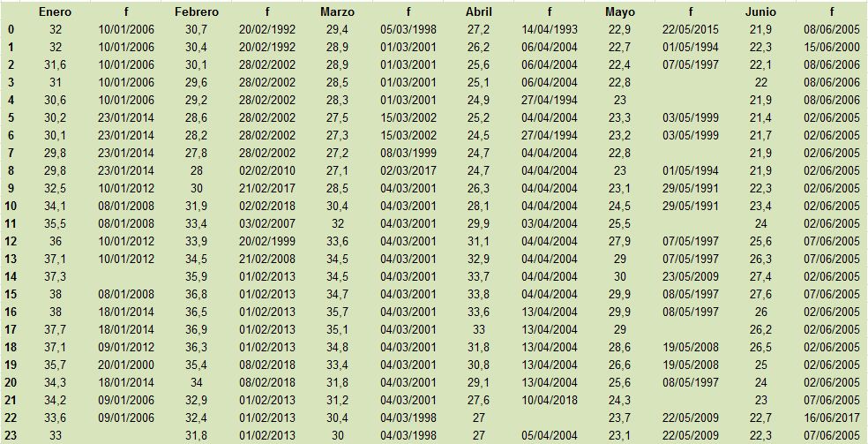
Task: Click the f header right of Junio
Action: click(832, 11)
